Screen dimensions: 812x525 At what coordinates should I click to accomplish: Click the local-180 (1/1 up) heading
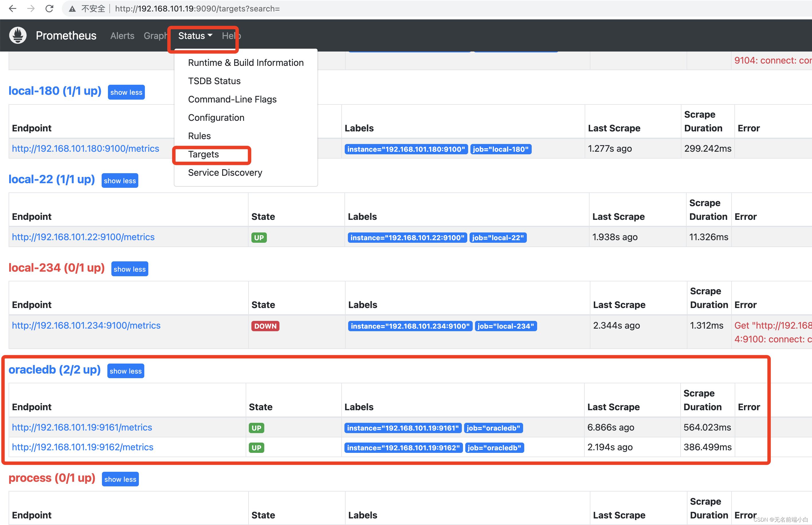[x=55, y=91]
